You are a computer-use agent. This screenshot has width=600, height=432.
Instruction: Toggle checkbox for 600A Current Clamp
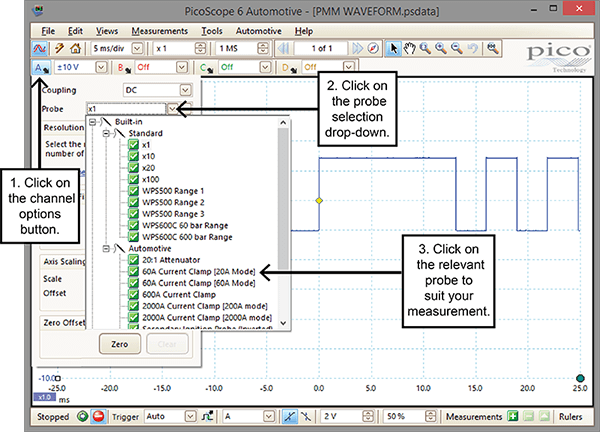(133, 294)
